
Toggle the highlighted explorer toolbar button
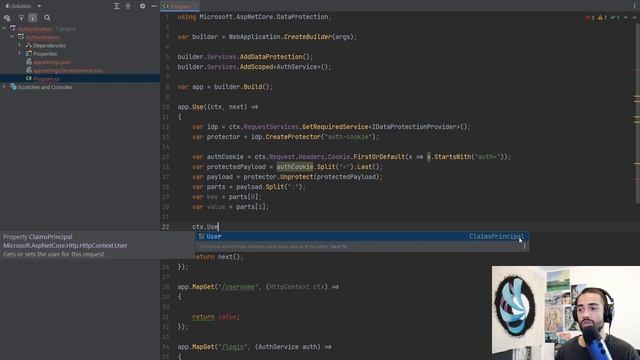33,18
